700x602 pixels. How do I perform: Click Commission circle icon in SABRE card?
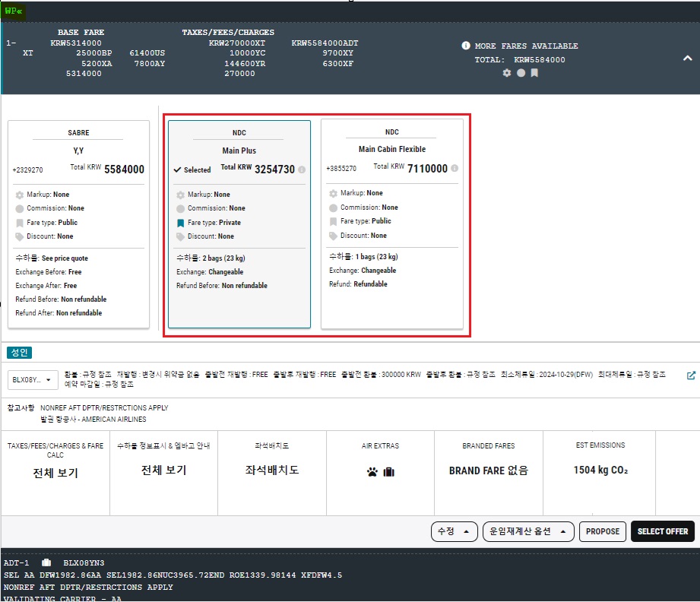pos(20,208)
